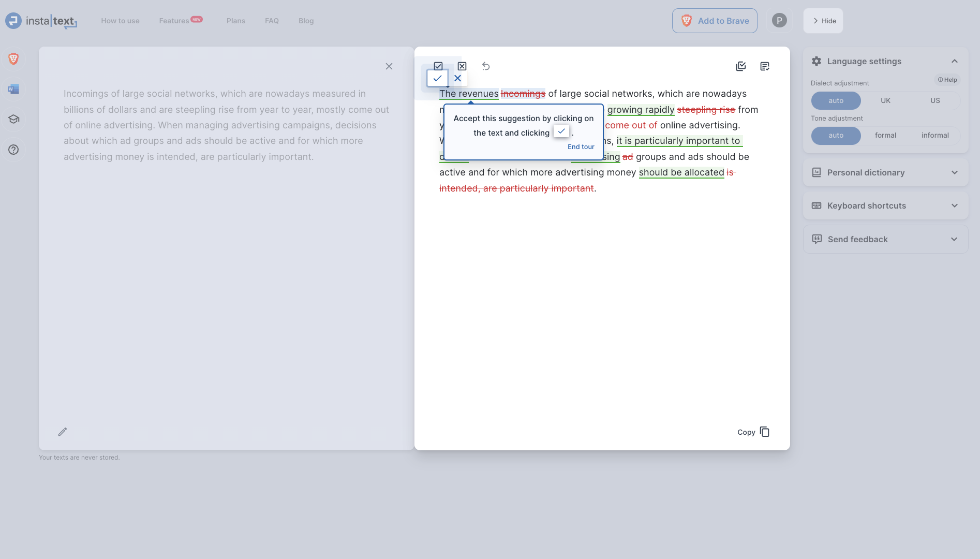Expand the Personal dictionary section

point(885,172)
